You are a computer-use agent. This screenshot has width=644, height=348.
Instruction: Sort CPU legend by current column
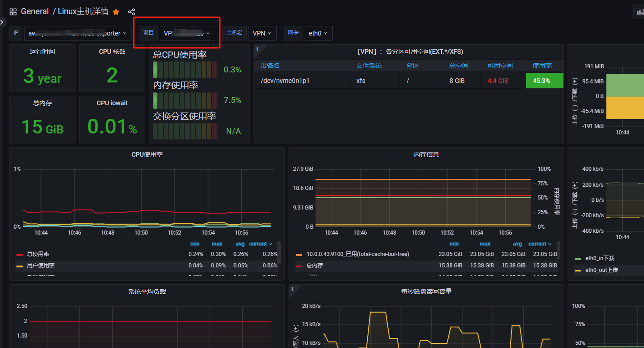tap(260, 244)
